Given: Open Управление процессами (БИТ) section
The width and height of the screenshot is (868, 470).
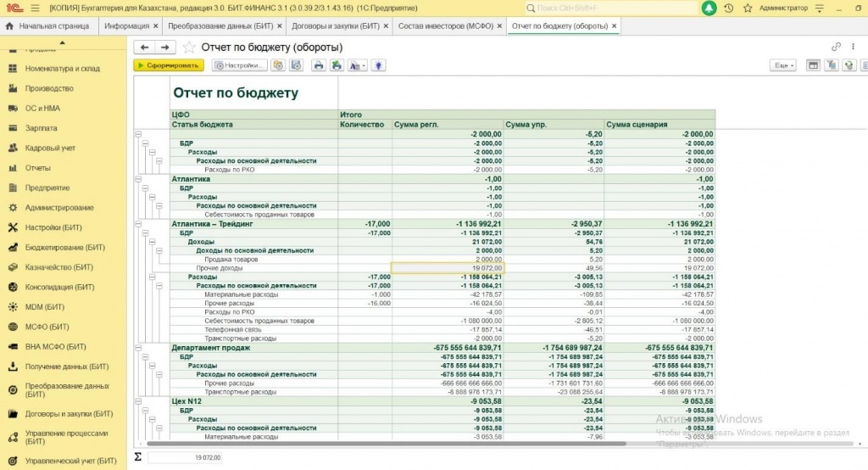Looking at the screenshot, I should [x=66, y=437].
